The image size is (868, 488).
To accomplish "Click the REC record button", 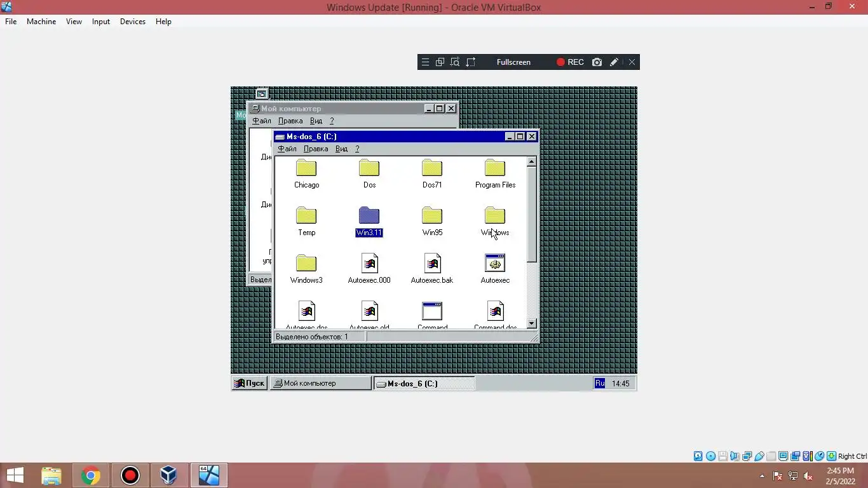I will (x=570, y=62).
